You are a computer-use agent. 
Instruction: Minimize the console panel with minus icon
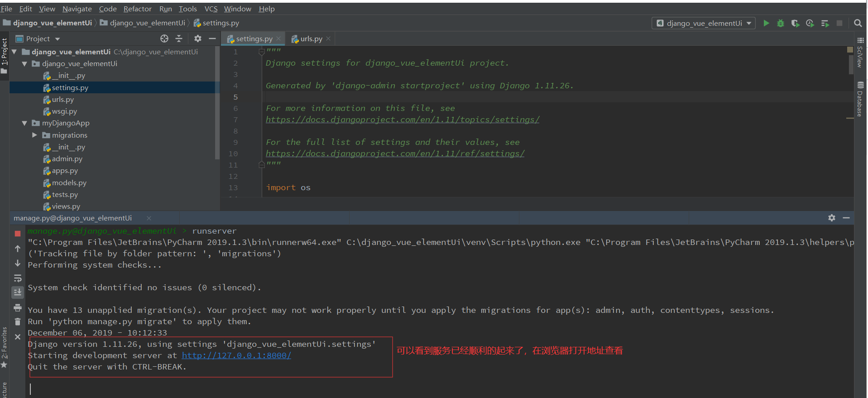[846, 218]
